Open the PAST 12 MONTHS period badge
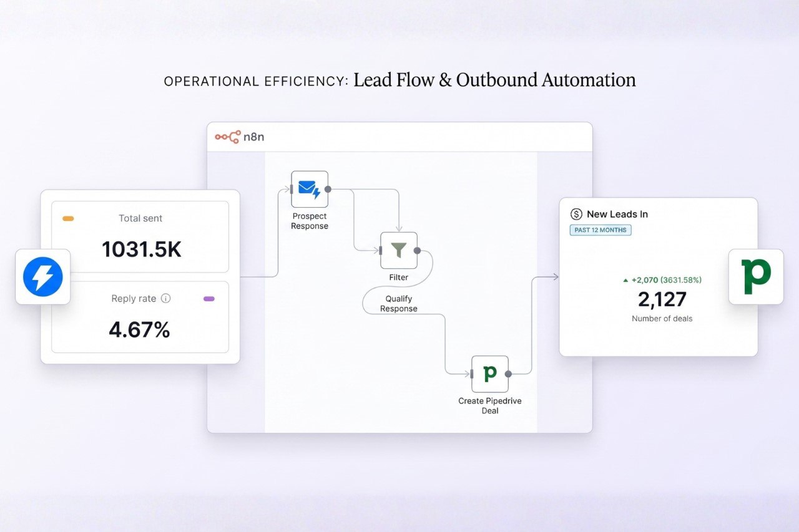The height and width of the screenshot is (532, 799). pyautogui.click(x=600, y=230)
